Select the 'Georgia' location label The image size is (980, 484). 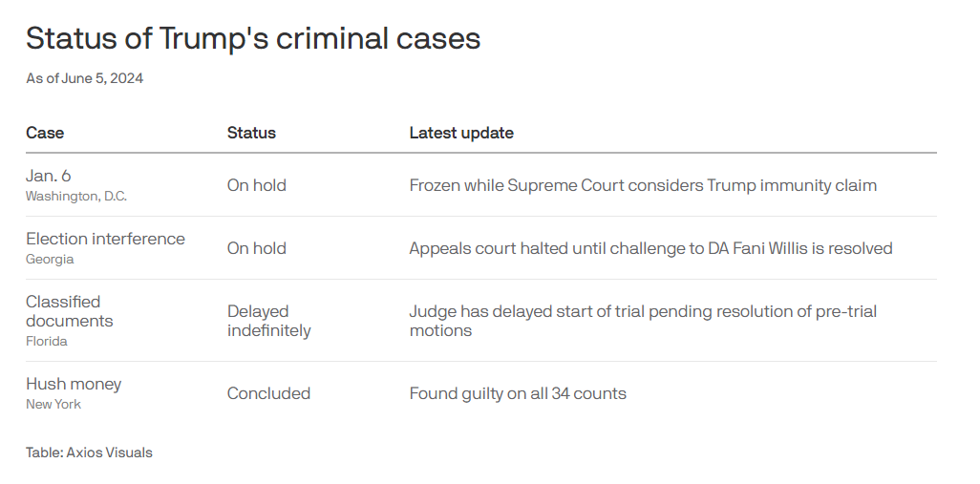coord(50,259)
